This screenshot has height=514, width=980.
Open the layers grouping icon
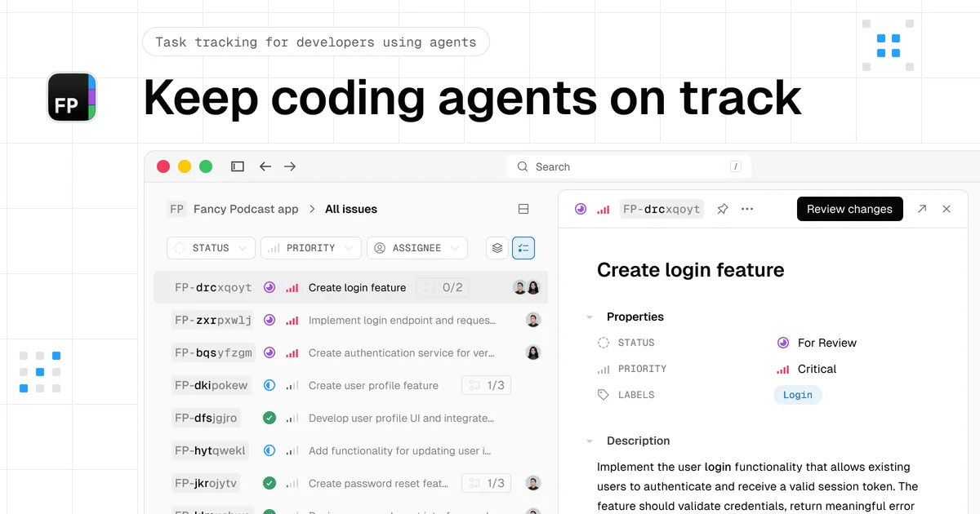[497, 248]
